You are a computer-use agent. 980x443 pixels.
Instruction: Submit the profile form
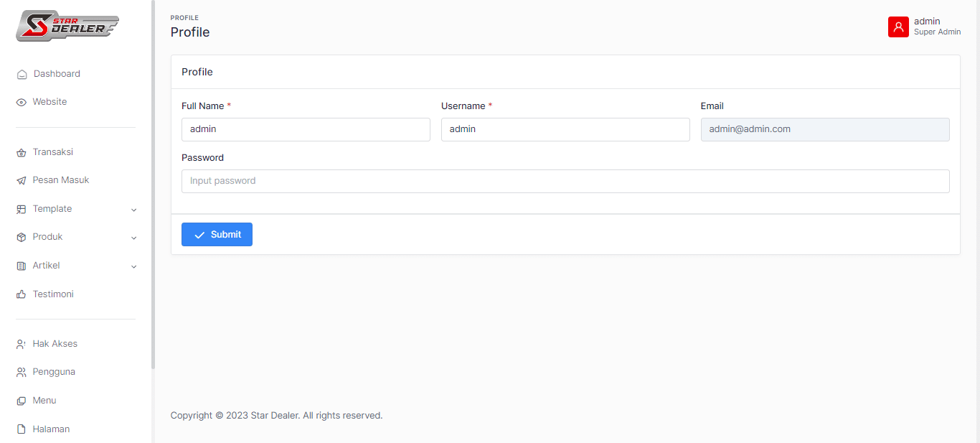click(x=217, y=235)
